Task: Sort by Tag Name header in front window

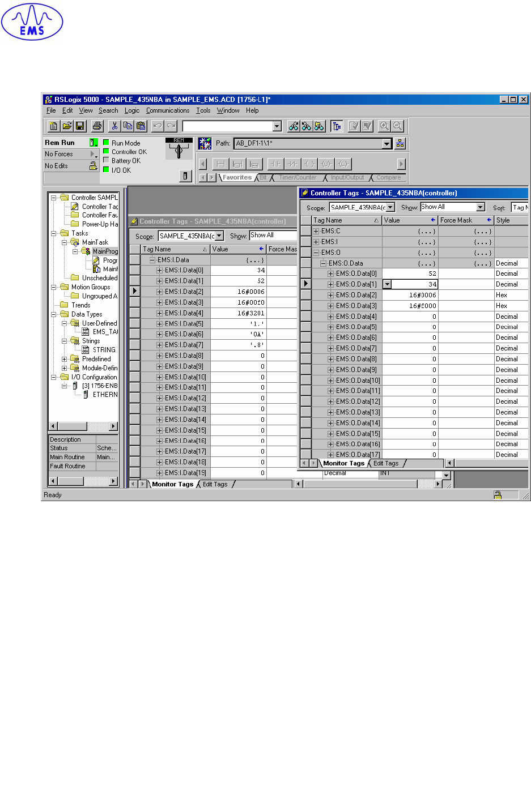Action: (x=347, y=220)
